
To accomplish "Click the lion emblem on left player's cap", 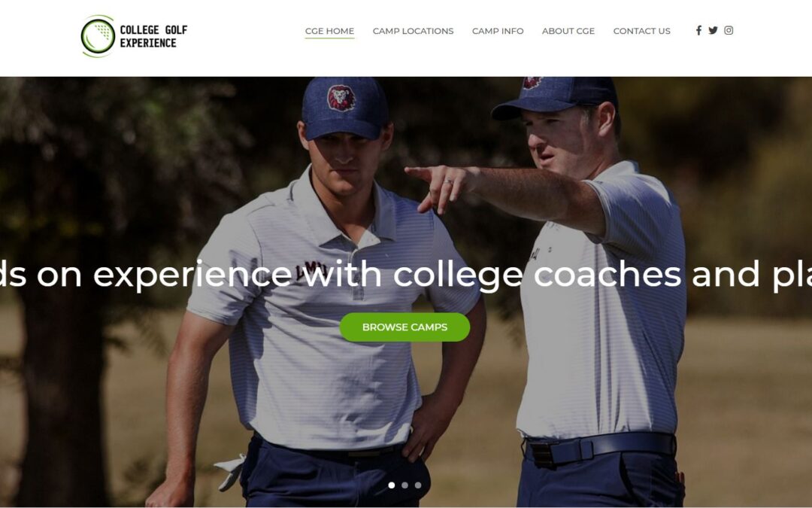I will click(341, 98).
